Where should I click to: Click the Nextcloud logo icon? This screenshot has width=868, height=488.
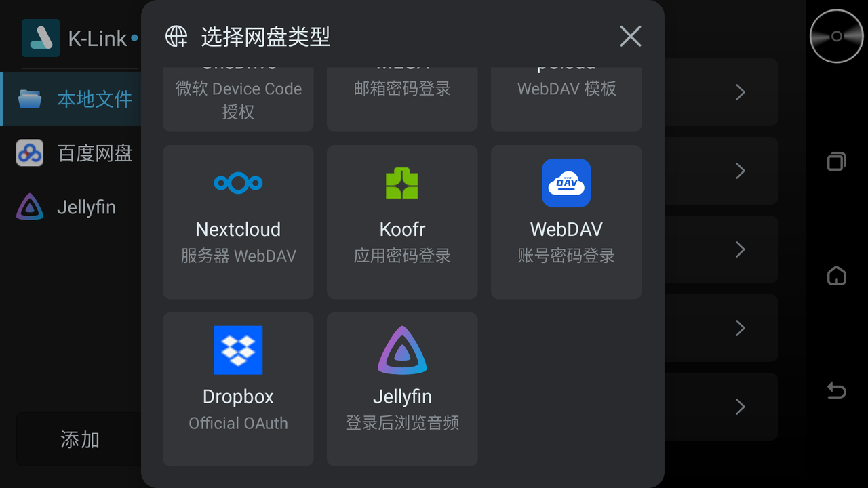coord(238,183)
